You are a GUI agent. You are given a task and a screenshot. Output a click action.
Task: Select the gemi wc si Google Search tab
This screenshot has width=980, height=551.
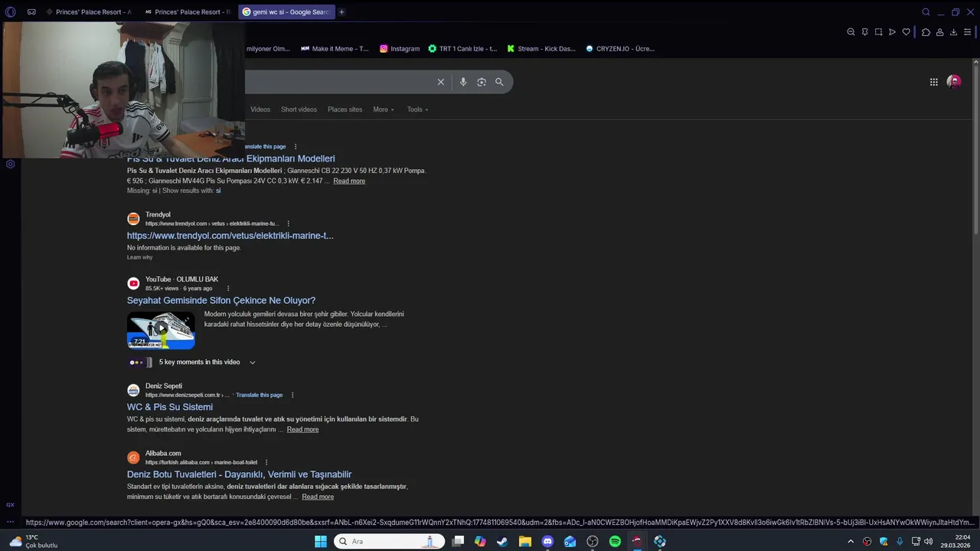286,11
